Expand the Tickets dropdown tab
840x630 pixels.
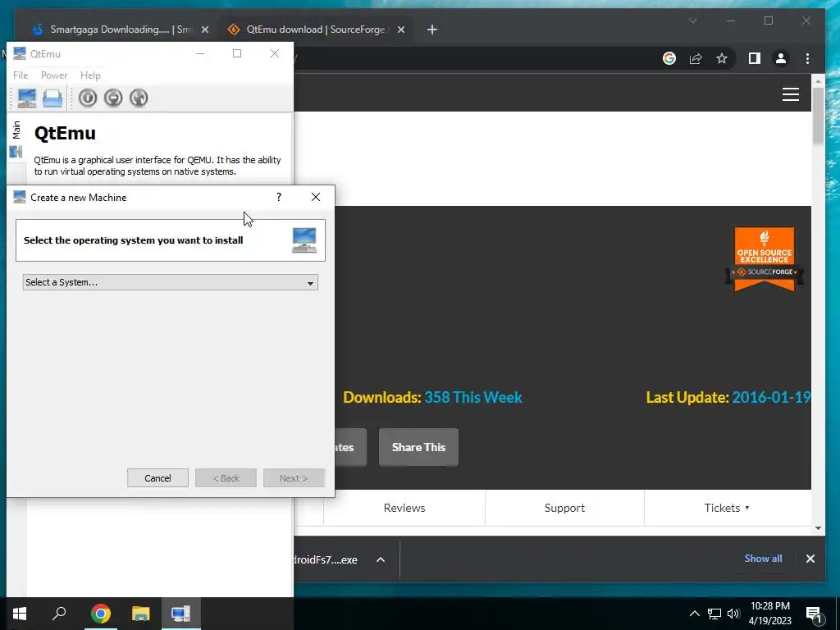pyautogui.click(x=727, y=508)
